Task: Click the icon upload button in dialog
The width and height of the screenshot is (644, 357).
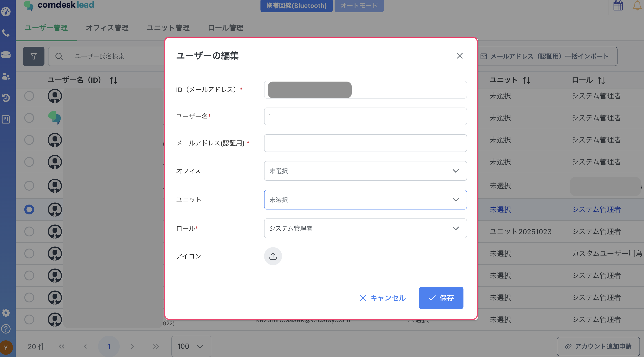Action: (x=273, y=256)
